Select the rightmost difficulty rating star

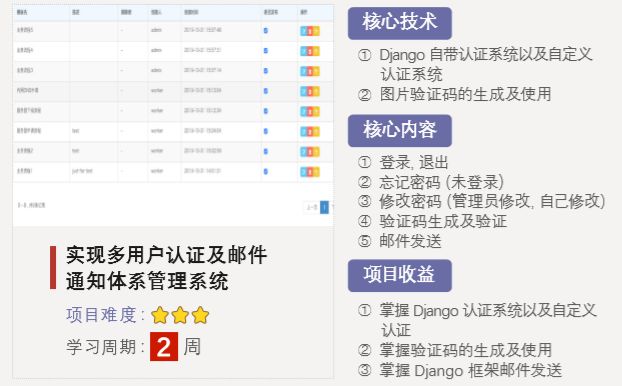pos(200,315)
